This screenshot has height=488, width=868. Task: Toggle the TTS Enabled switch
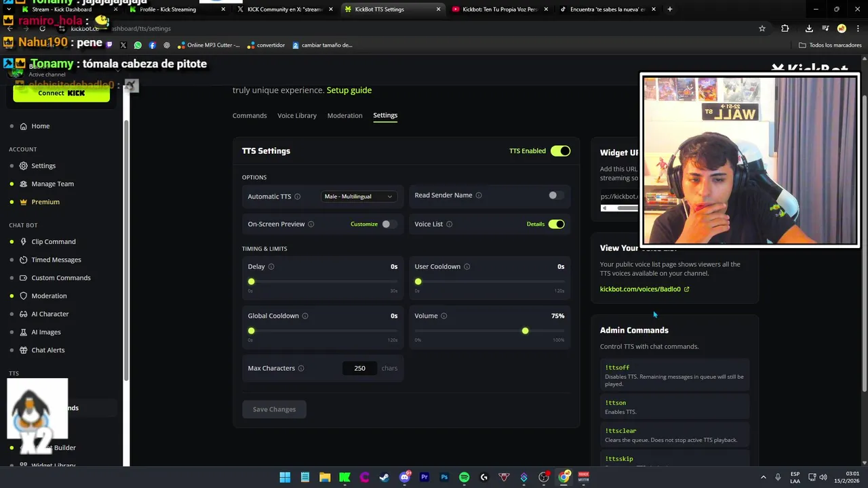tap(560, 151)
